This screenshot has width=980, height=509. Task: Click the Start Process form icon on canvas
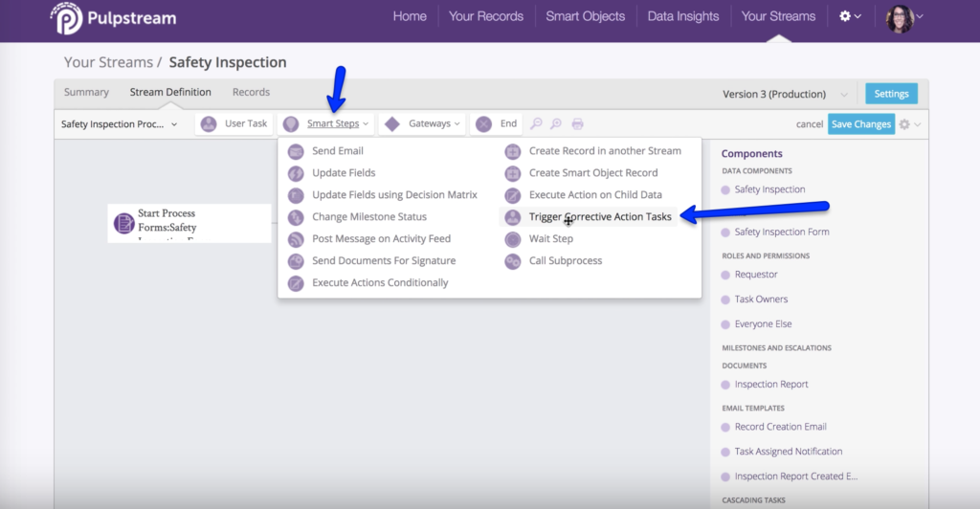[123, 223]
